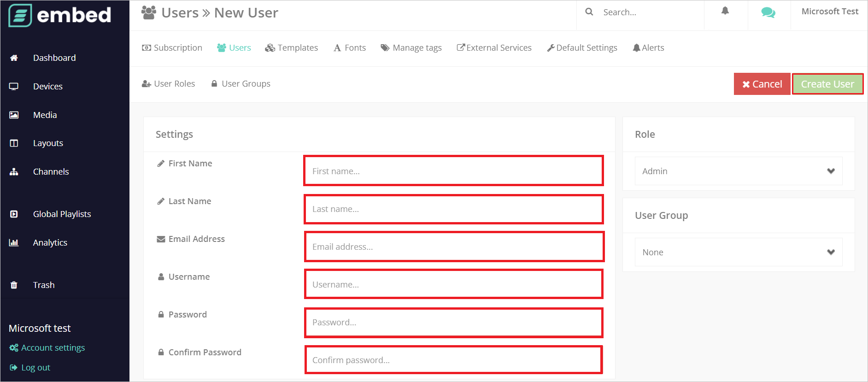Click the Manage tags icon
The height and width of the screenshot is (382, 868).
[x=385, y=48]
